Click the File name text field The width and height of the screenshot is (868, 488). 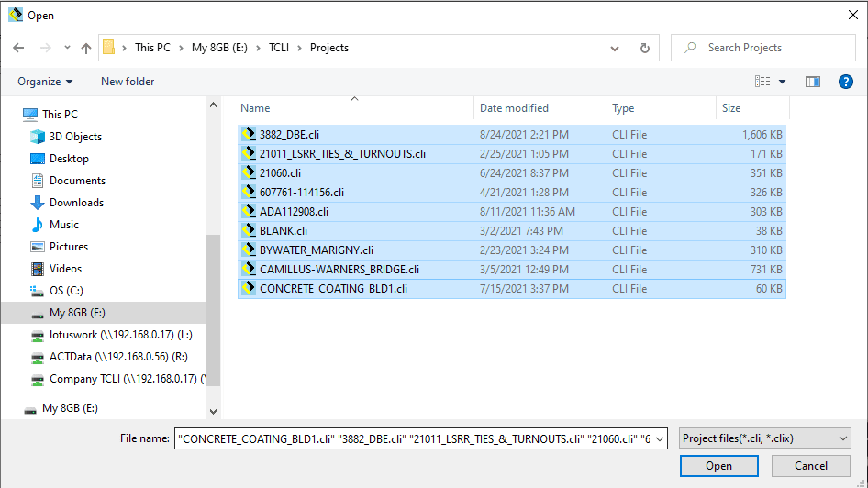pos(414,438)
